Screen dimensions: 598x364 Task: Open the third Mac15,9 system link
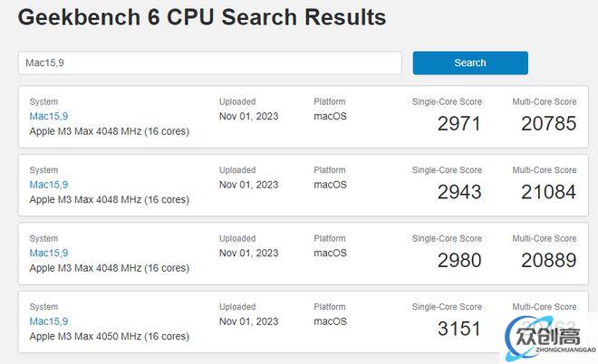click(49, 254)
